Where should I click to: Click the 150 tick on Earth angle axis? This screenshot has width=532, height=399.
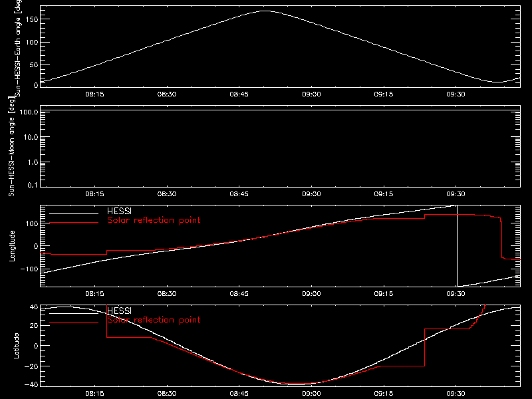pyautogui.click(x=32, y=19)
